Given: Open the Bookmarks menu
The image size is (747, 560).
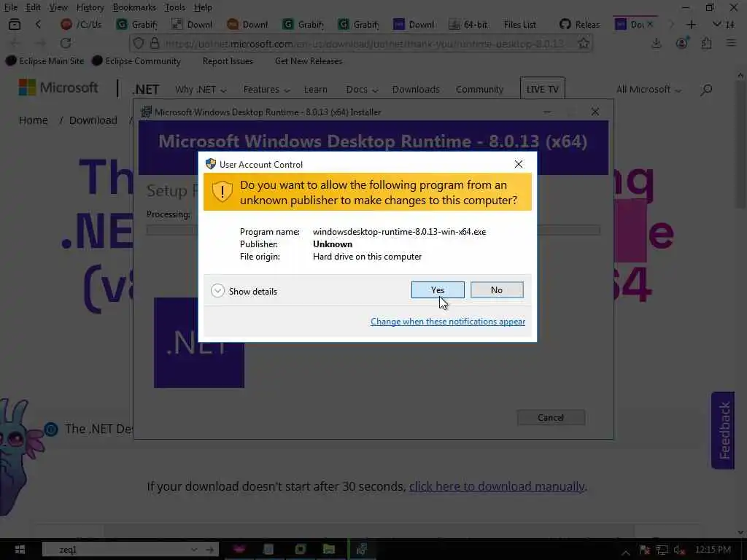Looking at the screenshot, I should tap(134, 7).
